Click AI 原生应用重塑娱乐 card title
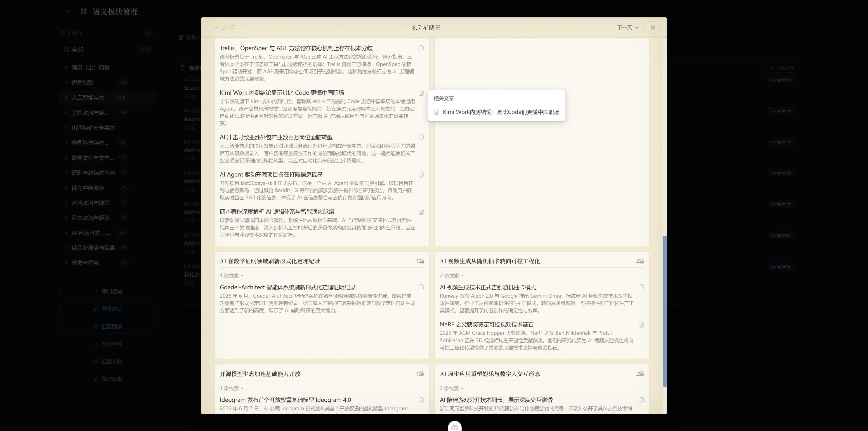 click(x=490, y=374)
